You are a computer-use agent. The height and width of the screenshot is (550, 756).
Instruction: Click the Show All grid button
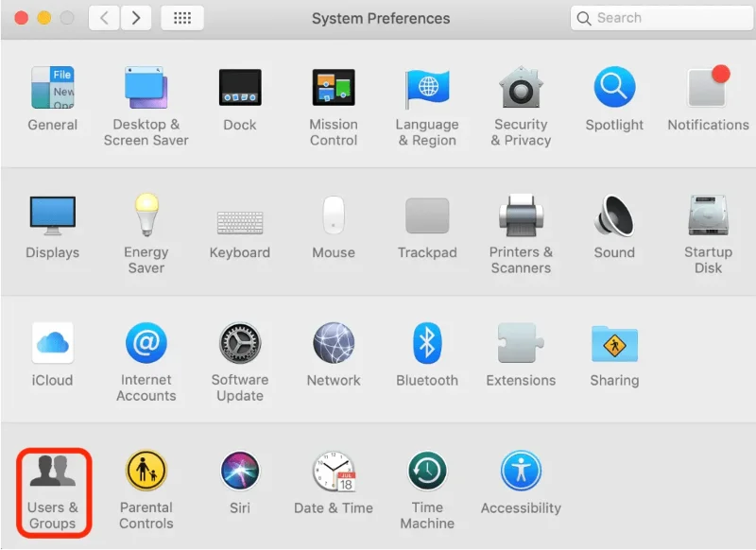pos(182,18)
